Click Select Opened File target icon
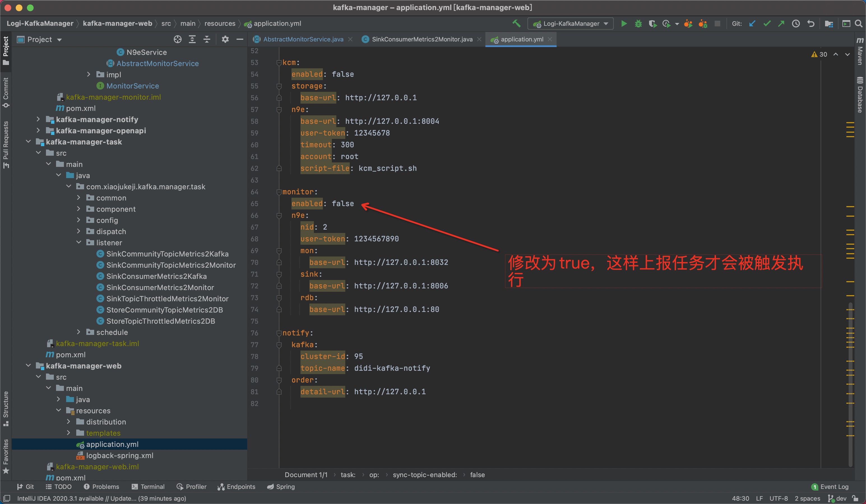Screen dimensions: 866x504 tap(177, 39)
